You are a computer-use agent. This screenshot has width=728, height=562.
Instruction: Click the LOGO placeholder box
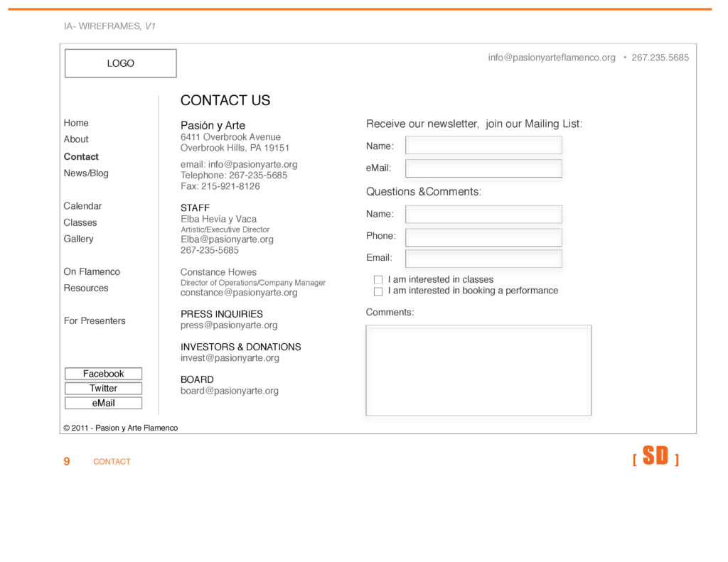pos(120,63)
